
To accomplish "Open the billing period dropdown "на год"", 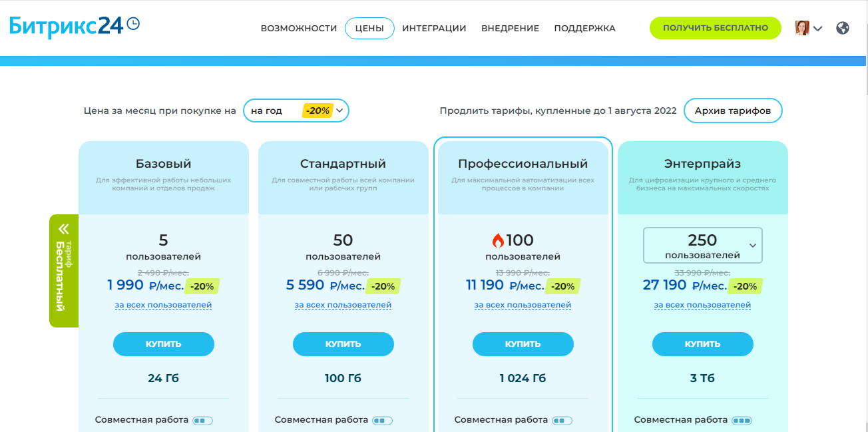I will pos(296,111).
